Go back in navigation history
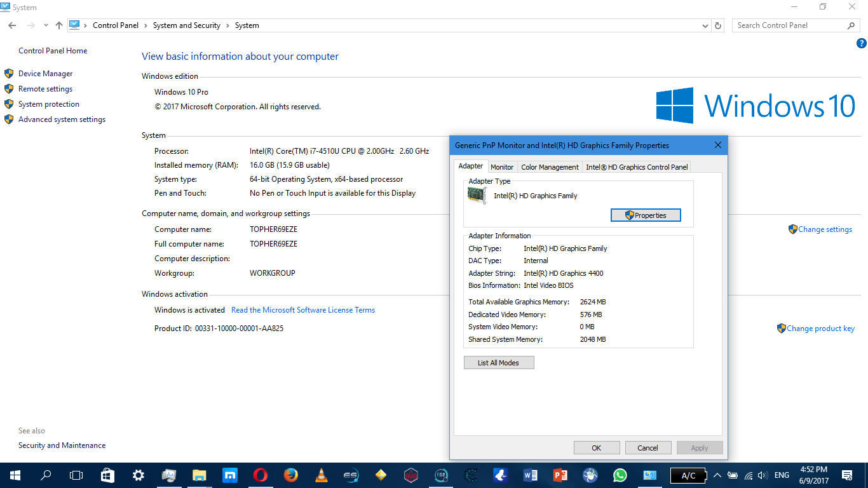Screen dimensions: 868x488 tap(12, 25)
